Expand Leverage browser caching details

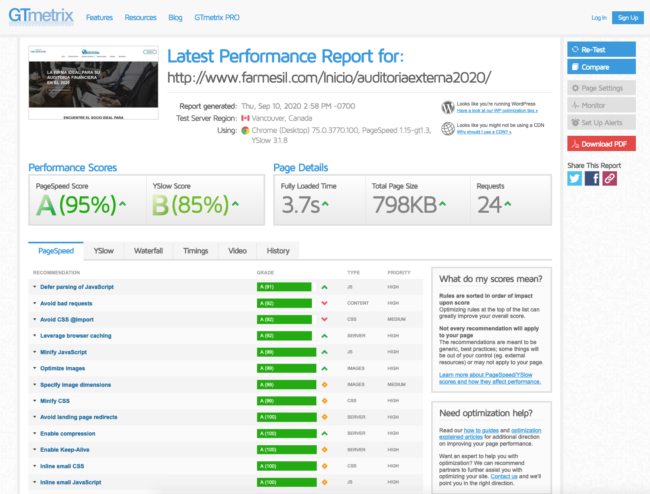[76, 336]
